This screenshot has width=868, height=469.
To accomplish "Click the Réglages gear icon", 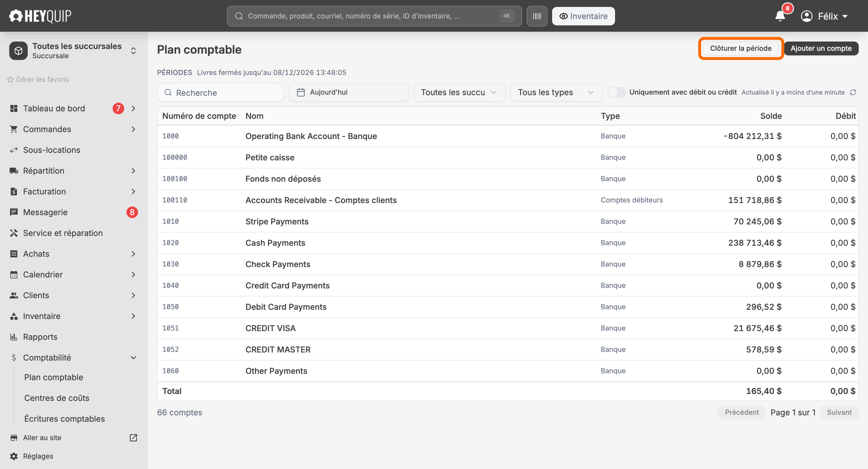I will pos(14,456).
